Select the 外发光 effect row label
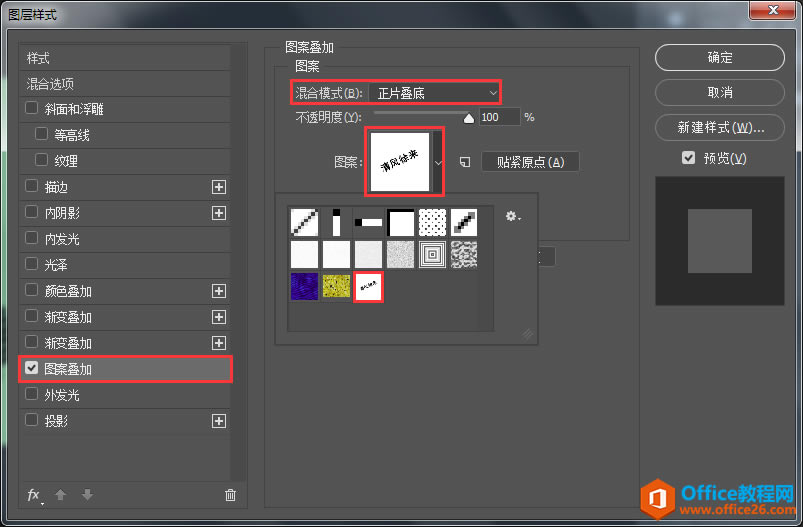 pos(62,395)
